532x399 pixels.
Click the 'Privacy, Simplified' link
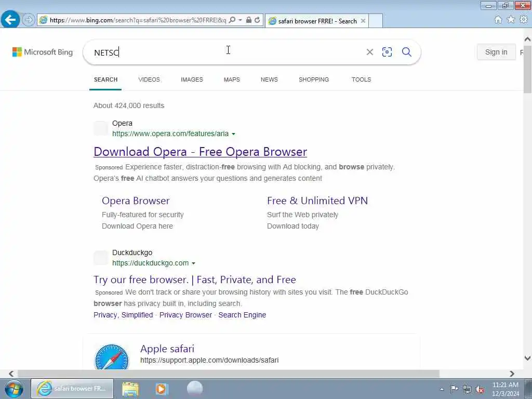point(123,315)
